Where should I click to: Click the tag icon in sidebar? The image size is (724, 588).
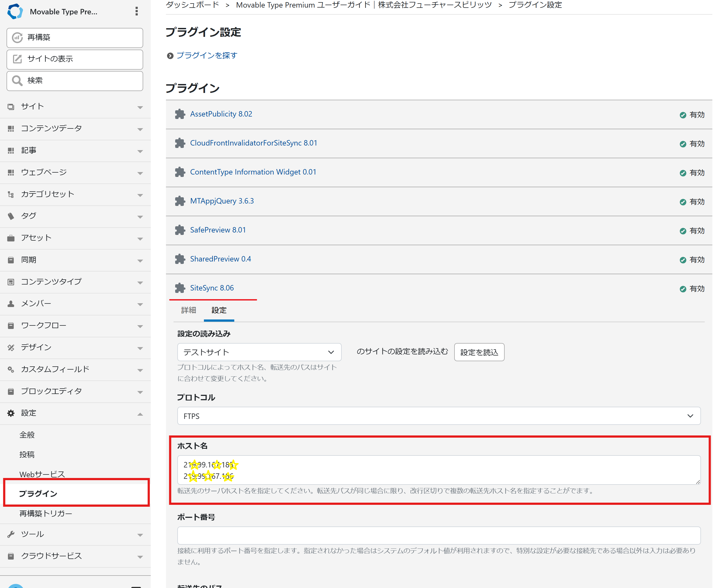11,216
